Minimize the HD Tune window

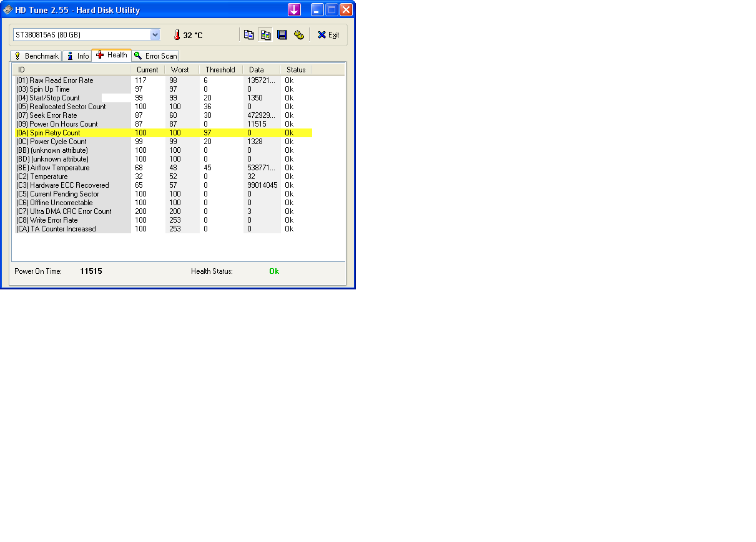[317, 9]
